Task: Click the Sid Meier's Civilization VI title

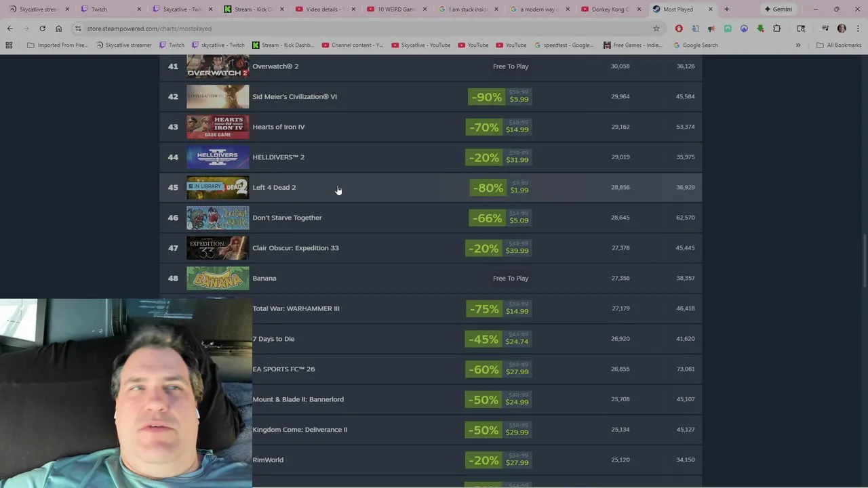Action: (294, 96)
